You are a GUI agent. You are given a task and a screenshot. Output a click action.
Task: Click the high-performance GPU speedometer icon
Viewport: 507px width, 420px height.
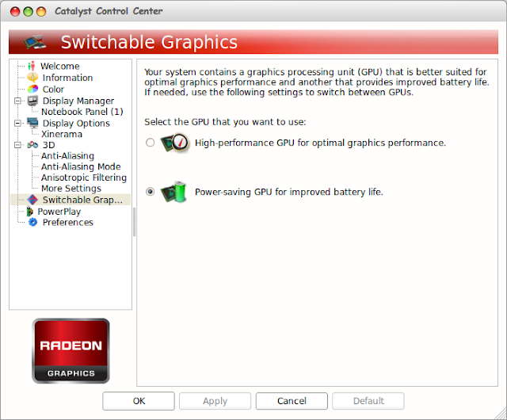[175, 143]
